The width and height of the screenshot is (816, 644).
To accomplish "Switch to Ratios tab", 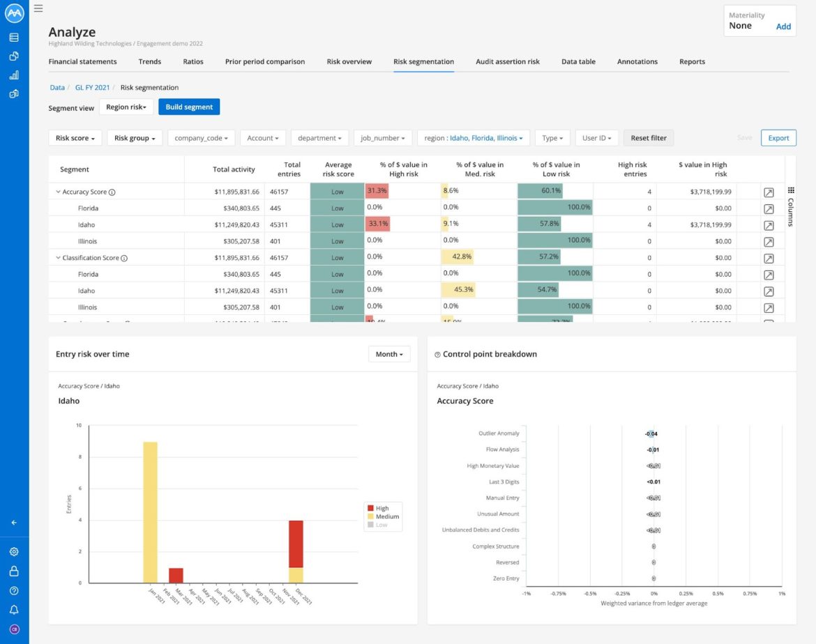I will point(193,61).
